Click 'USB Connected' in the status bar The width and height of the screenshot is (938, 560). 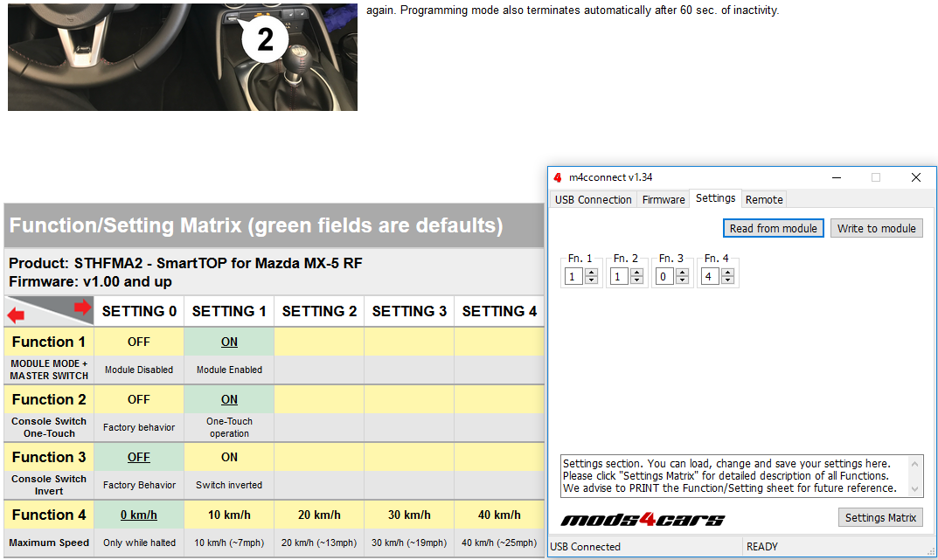585,547
